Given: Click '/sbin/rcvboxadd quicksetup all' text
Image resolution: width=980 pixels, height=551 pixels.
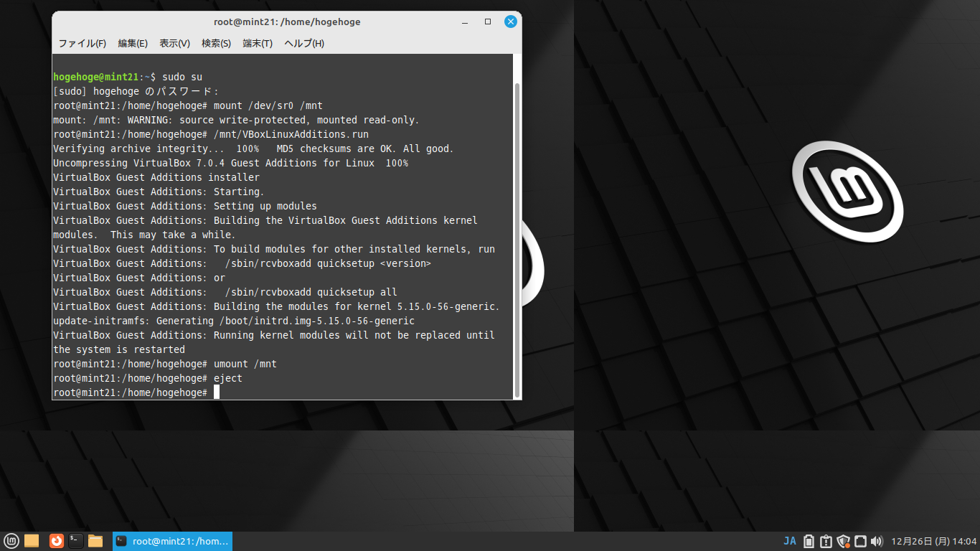Looking at the screenshot, I should tap(311, 292).
